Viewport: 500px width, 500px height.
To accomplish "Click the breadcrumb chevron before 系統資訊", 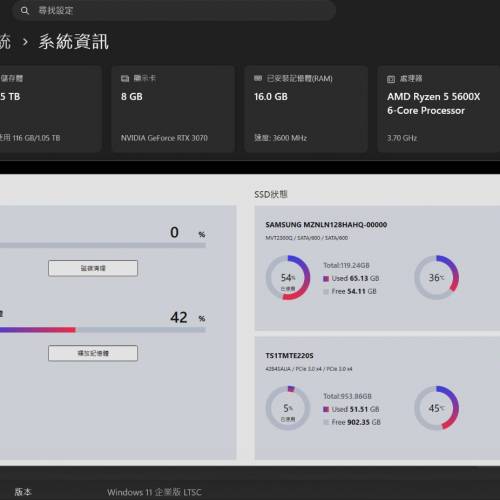I will coord(25,42).
